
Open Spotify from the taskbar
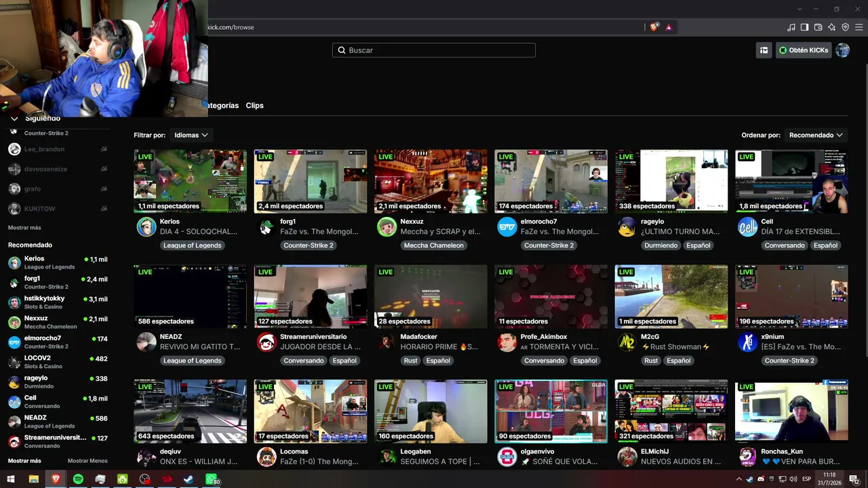78,479
